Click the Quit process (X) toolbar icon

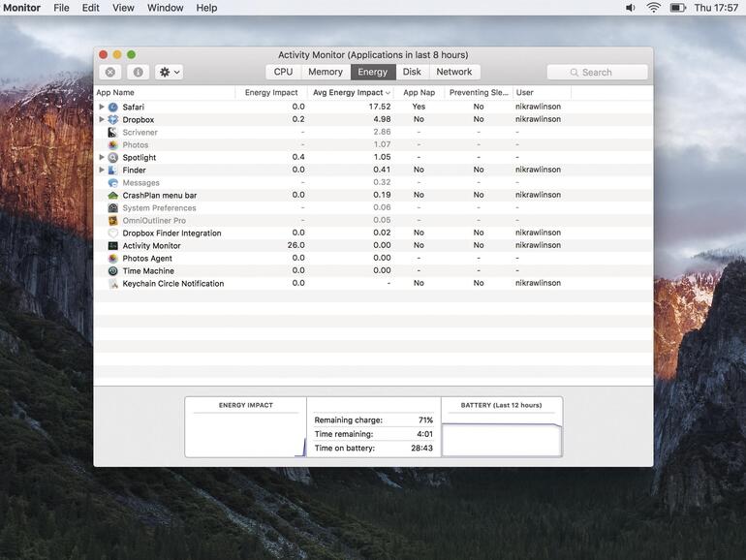(x=110, y=73)
